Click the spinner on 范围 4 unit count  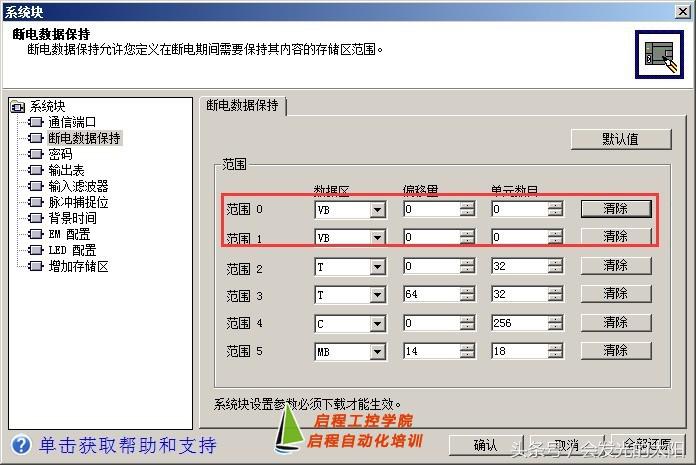pyautogui.click(x=555, y=323)
